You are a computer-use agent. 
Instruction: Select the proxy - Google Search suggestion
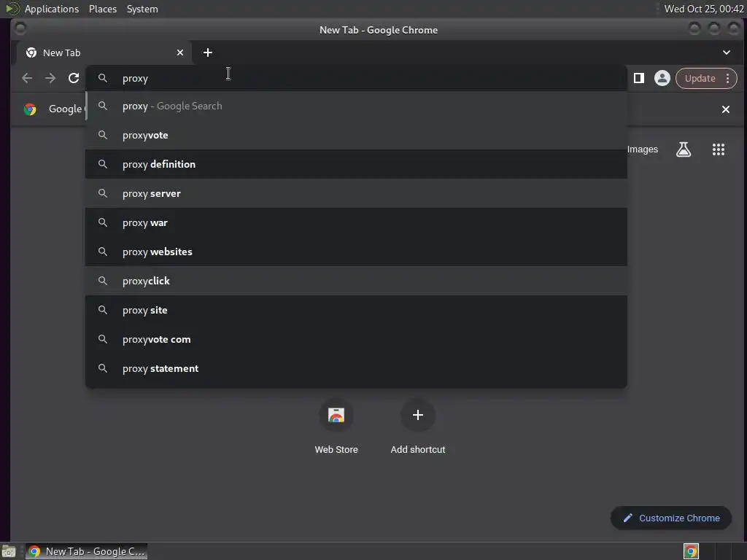(356, 106)
